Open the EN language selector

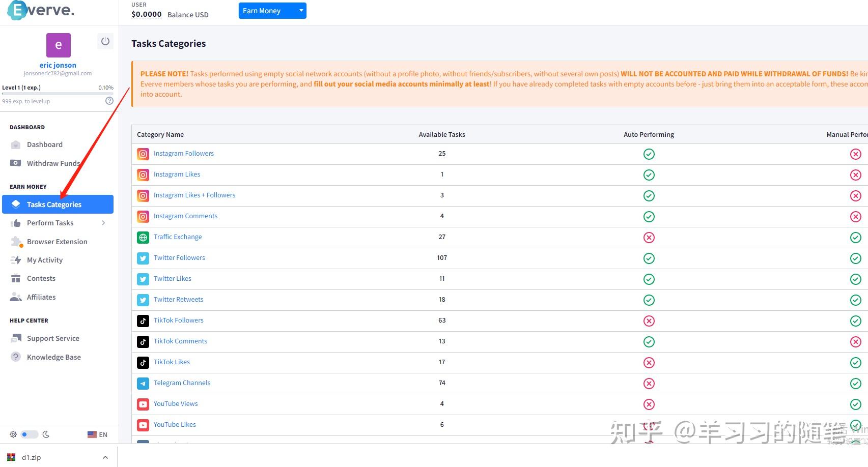pyautogui.click(x=97, y=434)
